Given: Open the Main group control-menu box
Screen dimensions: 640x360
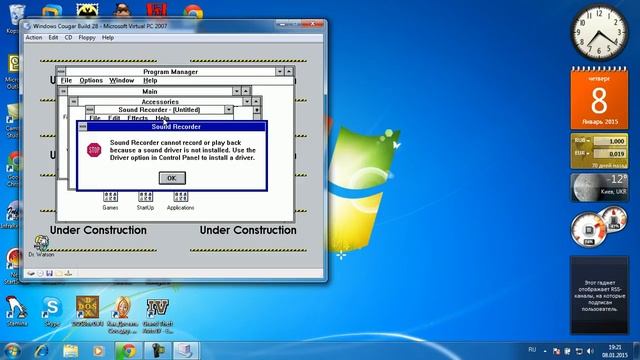Looking at the screenshot, I should pyautogui.click(x=63, y=91).
